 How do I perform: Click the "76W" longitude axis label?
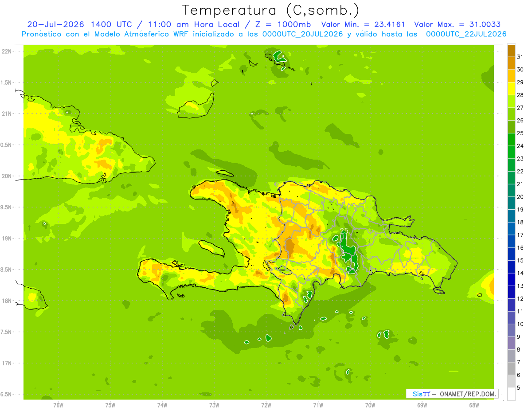coord(58,405)
